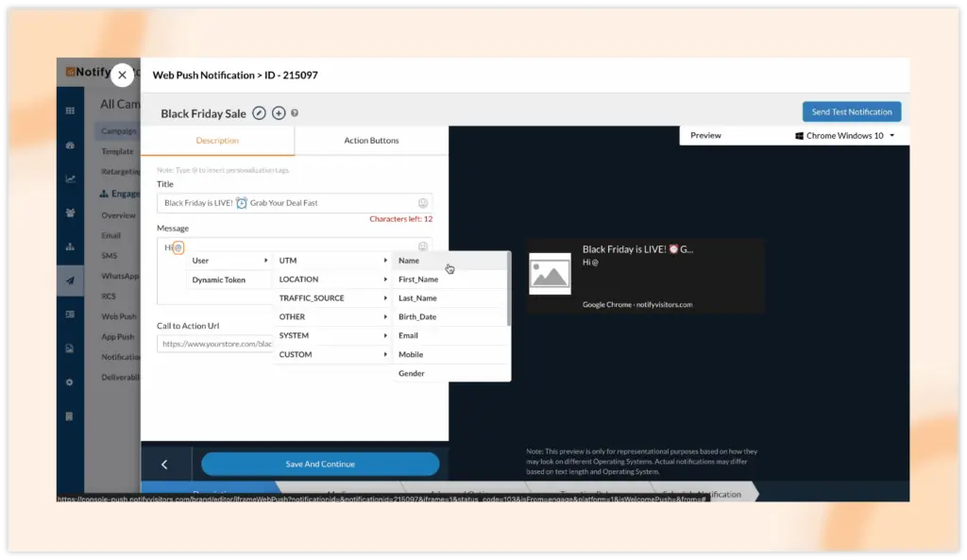Open Chrome Windows 10 preview dropdown
Screen dimensions: 967x560
coord(845,136)
